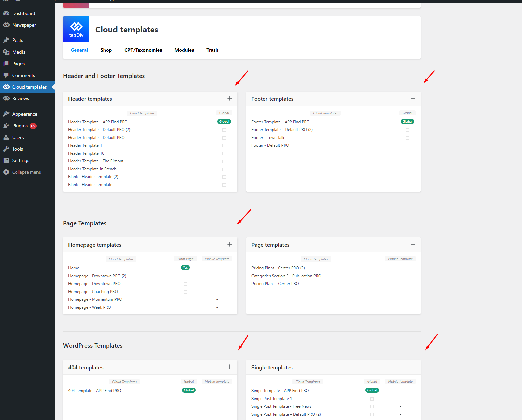Viewport: 522px width, 420px height.
Task: Open Single Post Template - Free News
Action: click(281, 406)
